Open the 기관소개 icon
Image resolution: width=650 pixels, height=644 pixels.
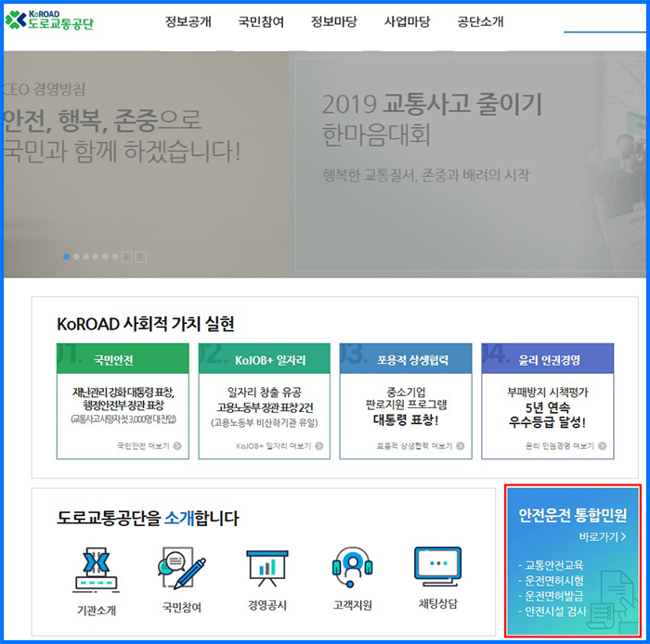(x=97, y=570)
